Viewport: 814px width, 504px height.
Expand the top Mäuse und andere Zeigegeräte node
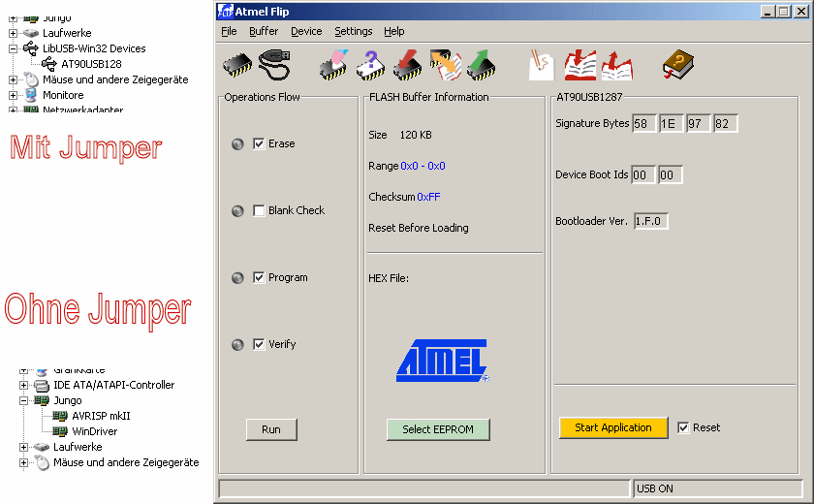(13, 79)
